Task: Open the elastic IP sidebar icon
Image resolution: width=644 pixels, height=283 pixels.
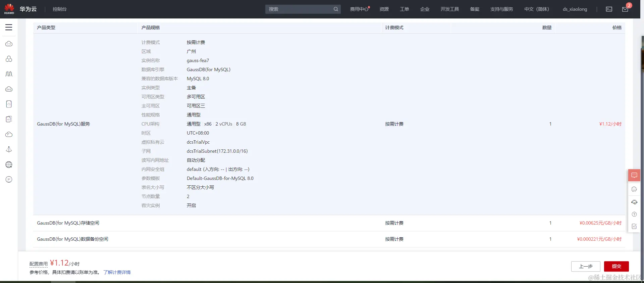Action: 9,179
